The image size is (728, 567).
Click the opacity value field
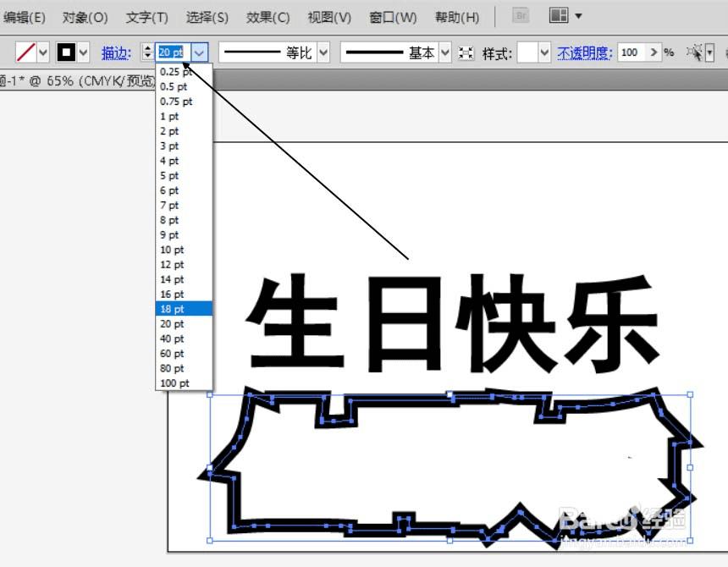point(631,52)
